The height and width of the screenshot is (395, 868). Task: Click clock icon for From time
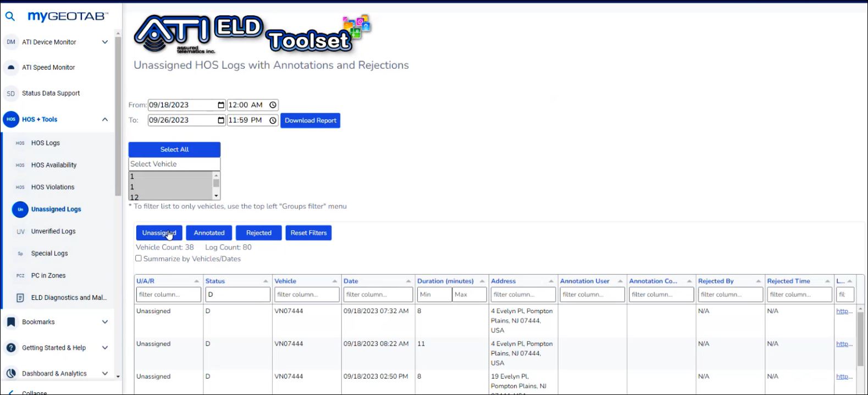[x=273, y=105]
